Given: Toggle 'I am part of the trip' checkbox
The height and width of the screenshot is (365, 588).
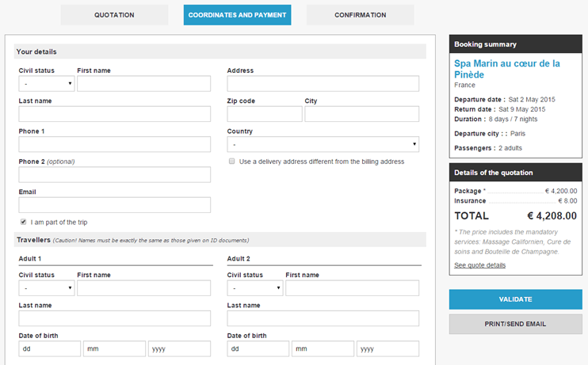Looking at the screenshot, I should click(x=23, y=222).
